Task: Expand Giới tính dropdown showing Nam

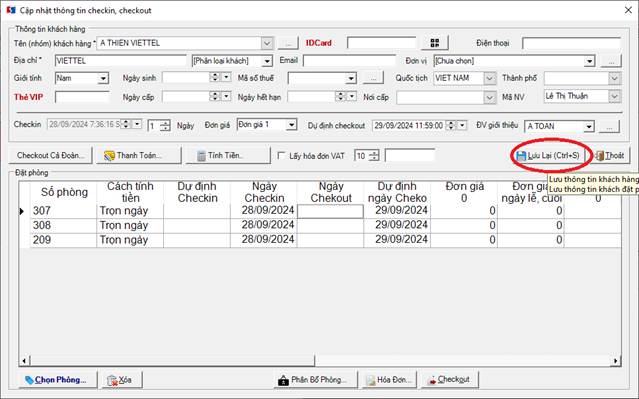Action: coord(104,78)
